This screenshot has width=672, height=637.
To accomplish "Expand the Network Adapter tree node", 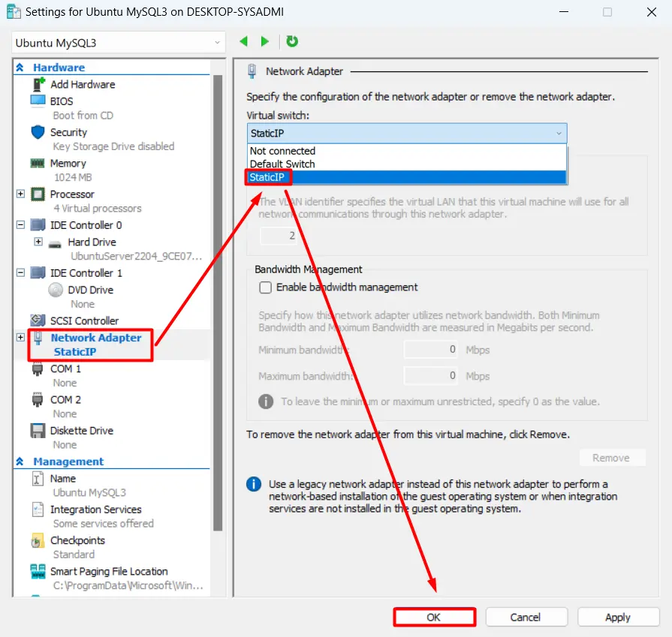I will click(20, 338).
